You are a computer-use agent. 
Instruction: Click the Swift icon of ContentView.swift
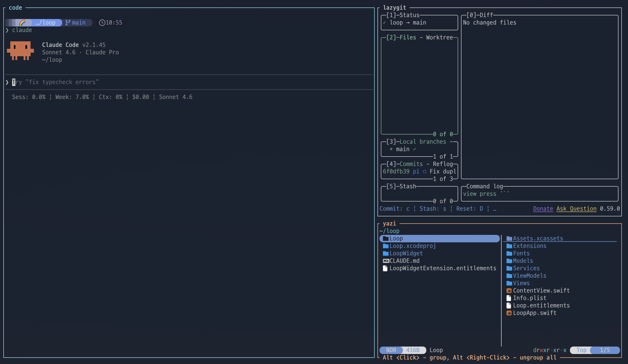coord(509,291)
